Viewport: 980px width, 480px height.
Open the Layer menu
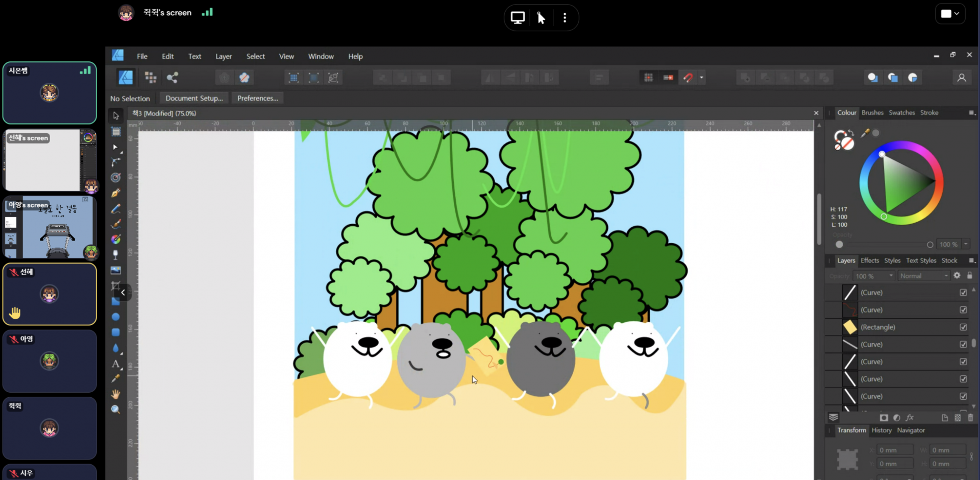pyautogui.click(x=224, y=56)
